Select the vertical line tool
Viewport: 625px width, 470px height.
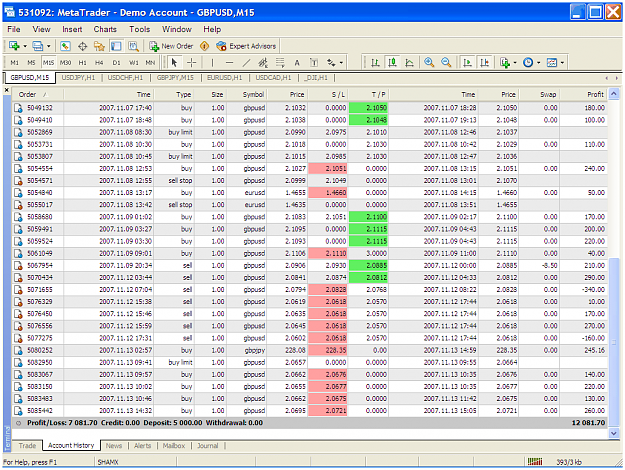point(212,63)
